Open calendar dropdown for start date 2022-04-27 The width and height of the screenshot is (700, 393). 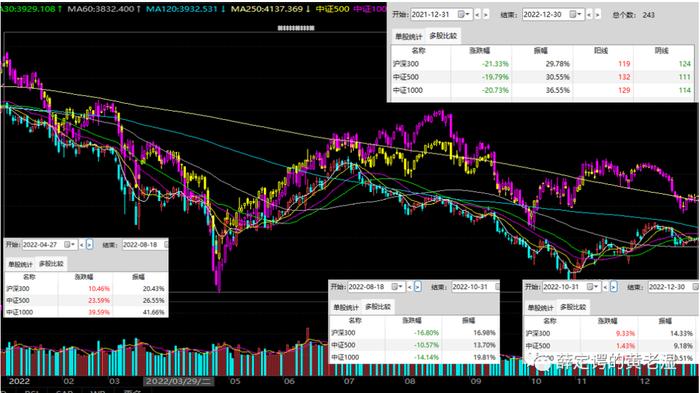pos(69,244)
